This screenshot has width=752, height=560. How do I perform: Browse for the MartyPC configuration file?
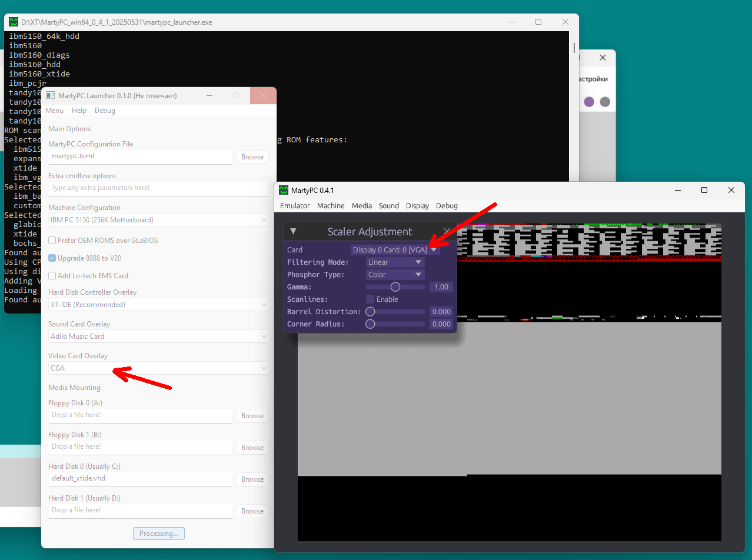pyautogui.click(x=252, y=157)
